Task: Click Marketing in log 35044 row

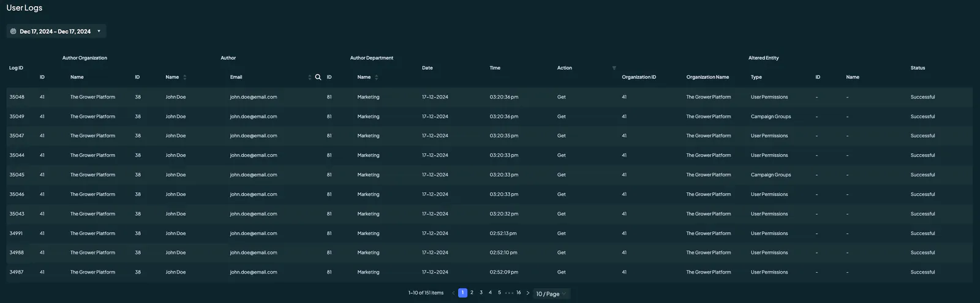Action: [x=368, y=155]
